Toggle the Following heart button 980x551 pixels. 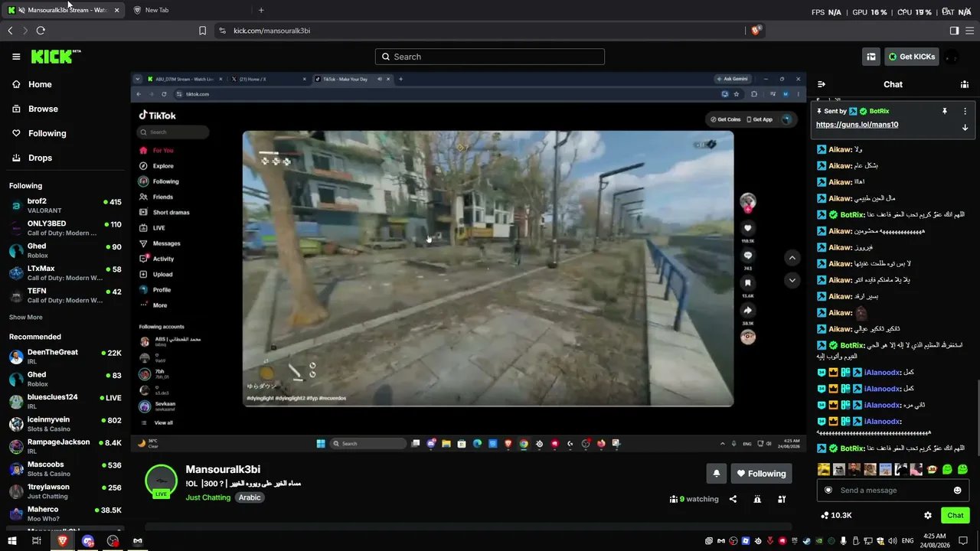point(761,474)
